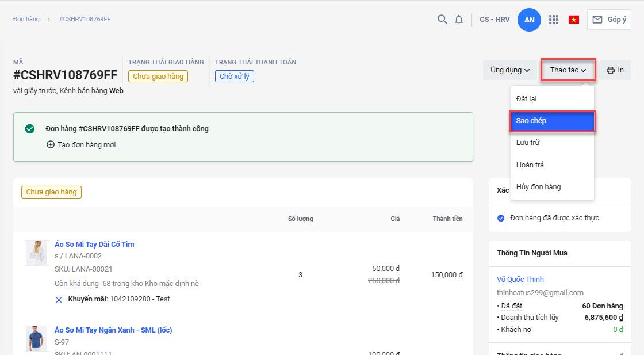Click the 6,875,600 ₫ revenue value
644x355 pixels.
pos(604,317)
